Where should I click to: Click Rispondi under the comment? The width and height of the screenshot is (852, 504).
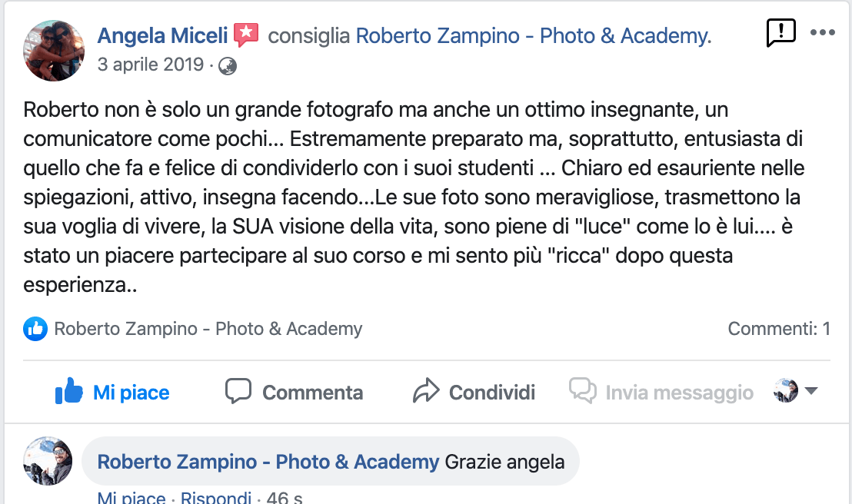[216, 498]
